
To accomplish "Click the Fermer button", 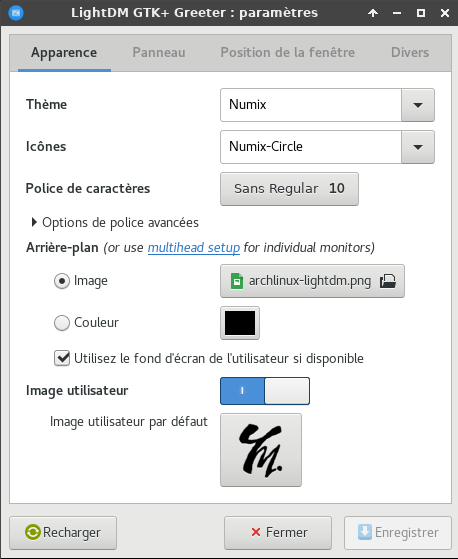I will pyautogui.click(x=278, y=533).
